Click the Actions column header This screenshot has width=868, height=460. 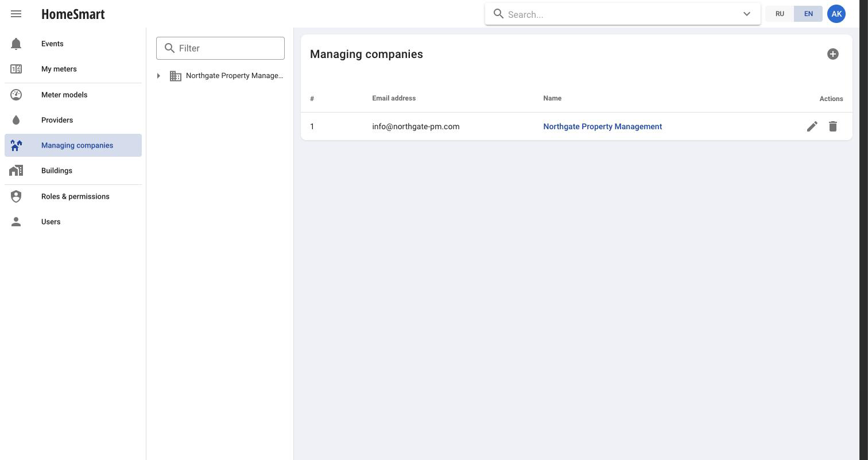(831, 99)
